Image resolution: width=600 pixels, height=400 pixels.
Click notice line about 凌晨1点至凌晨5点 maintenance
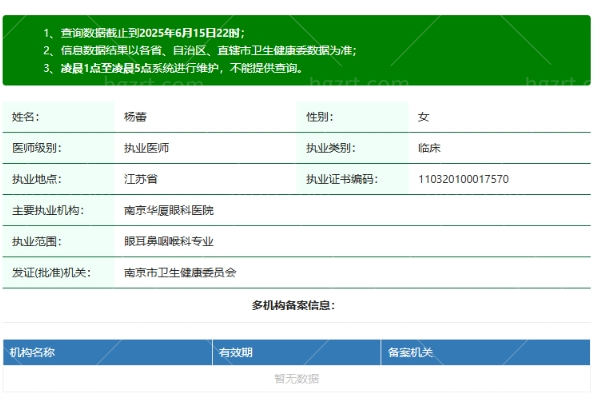173,68
